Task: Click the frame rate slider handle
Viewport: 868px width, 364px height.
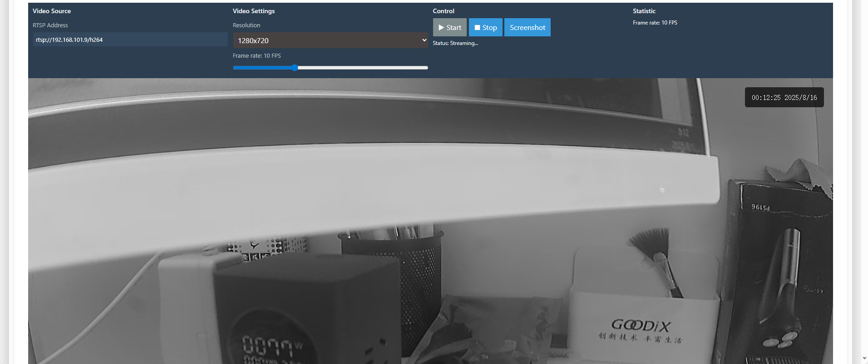Action: [295, 68]
